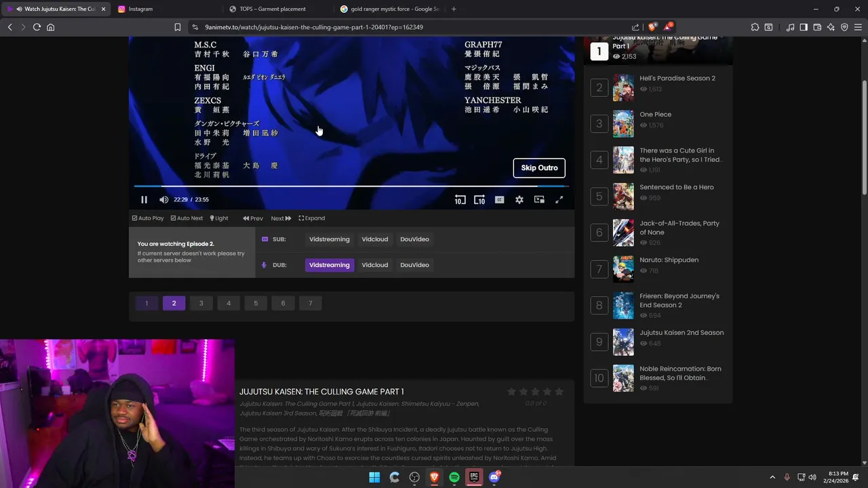Open Jujutsu Kaisen 2nd Season link

682,333
